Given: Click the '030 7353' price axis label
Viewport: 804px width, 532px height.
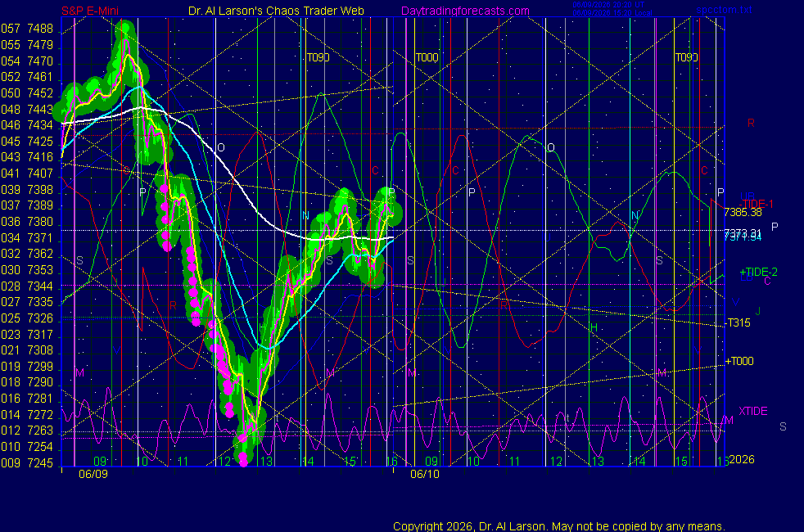Looking at the screenshot, I should click(x=27, y=270).
